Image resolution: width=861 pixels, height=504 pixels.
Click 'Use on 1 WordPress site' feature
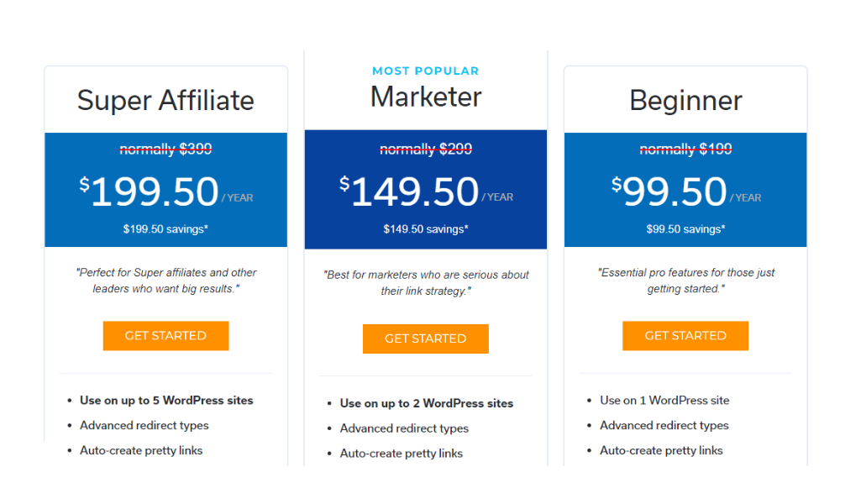(664, 401)
